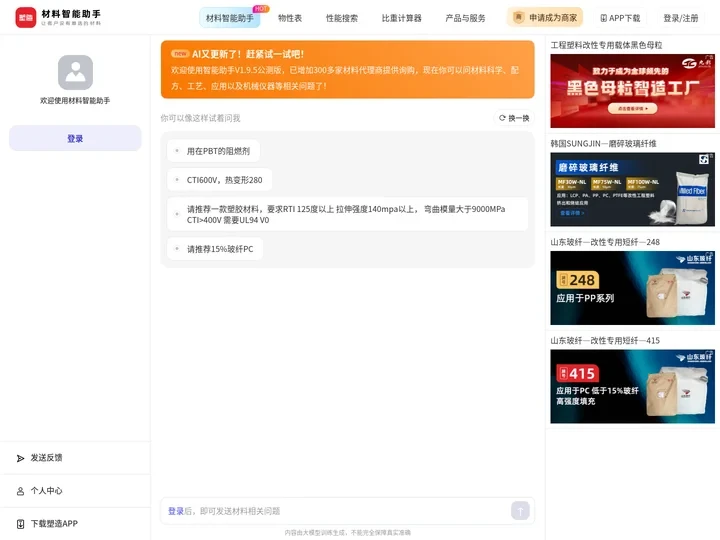Open 发送反馈 in the sidebar
The height and width of the screenshot is (540, 720).
click(75, 458)
